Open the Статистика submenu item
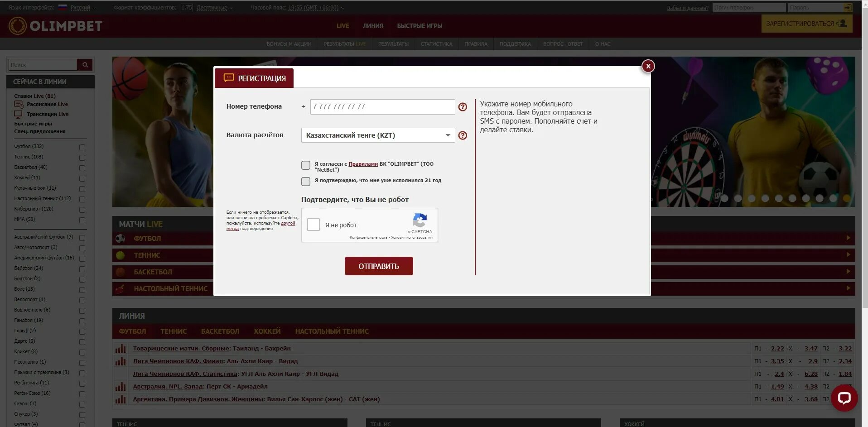This screenshot has width=868, height=427. 436,44
